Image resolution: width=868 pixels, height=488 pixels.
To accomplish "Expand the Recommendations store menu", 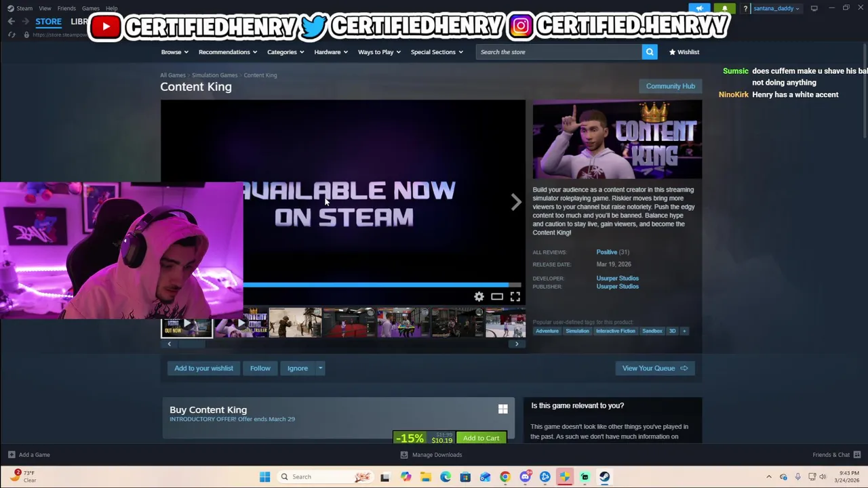I will [x=228, y=52].
